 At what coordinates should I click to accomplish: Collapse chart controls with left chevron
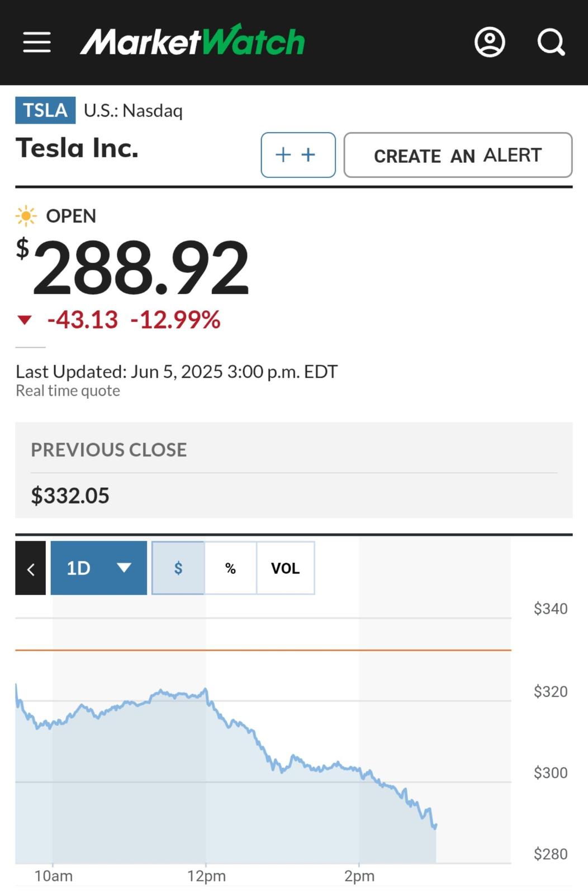[31, 568]
